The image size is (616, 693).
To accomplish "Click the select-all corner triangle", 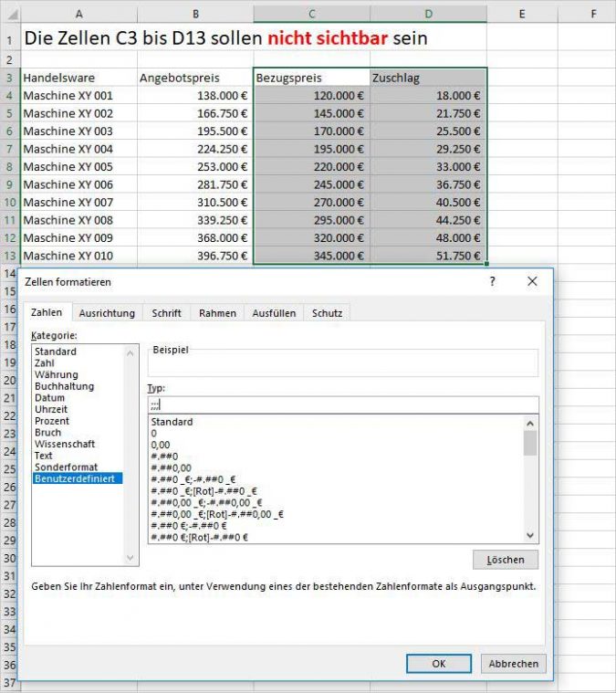I will click(12, 15).
